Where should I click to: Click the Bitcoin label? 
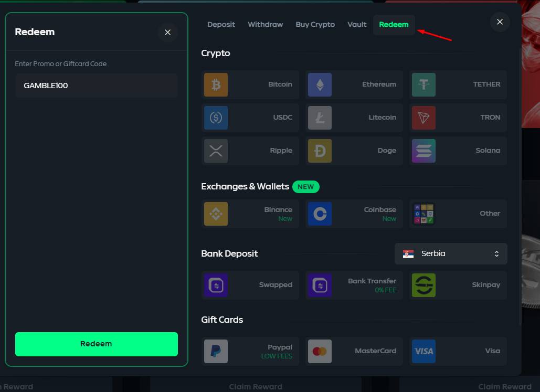[x=280, y=84]
